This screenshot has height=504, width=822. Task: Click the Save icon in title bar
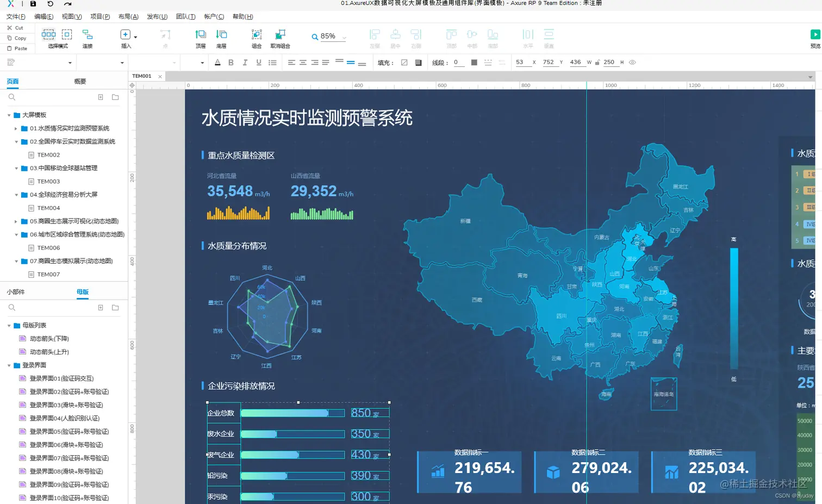click(33, 4)
